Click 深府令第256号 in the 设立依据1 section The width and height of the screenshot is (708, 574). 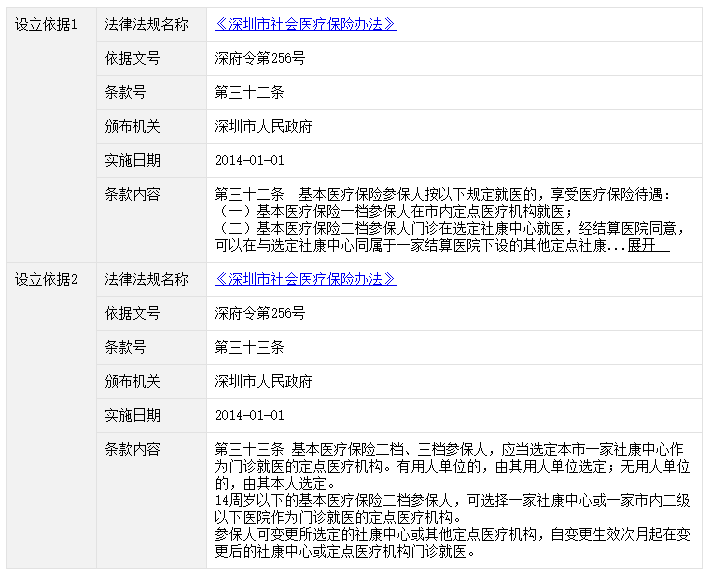[260, 58]
